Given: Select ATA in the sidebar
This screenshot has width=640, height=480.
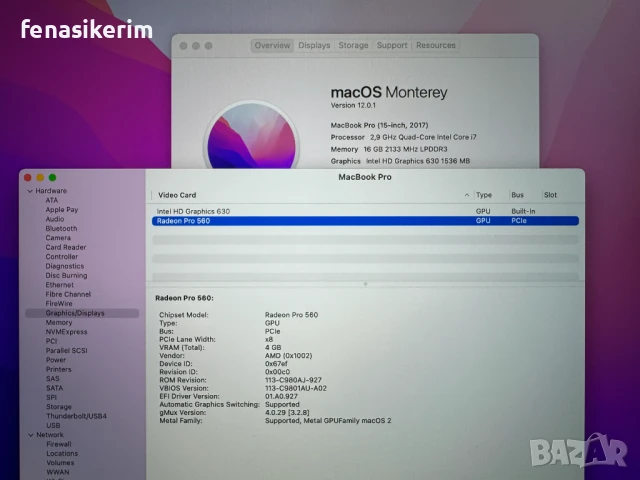Looking at the screenshot, I should click(x=52, y=200).
